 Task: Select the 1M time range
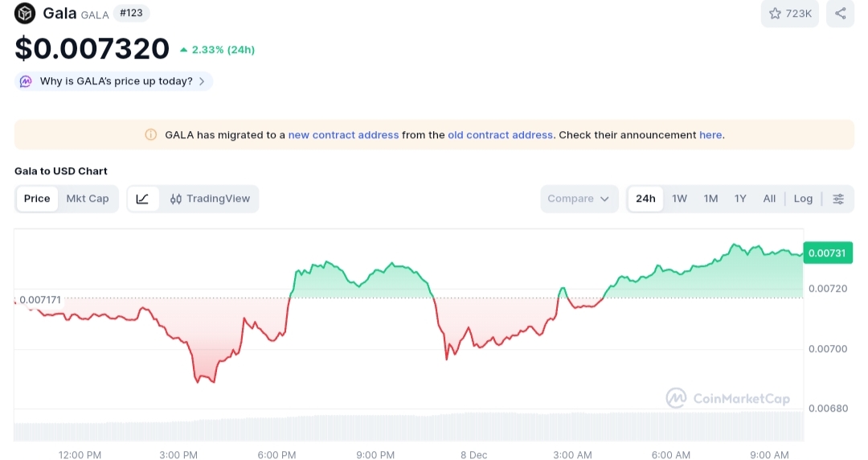pos(710,199)
